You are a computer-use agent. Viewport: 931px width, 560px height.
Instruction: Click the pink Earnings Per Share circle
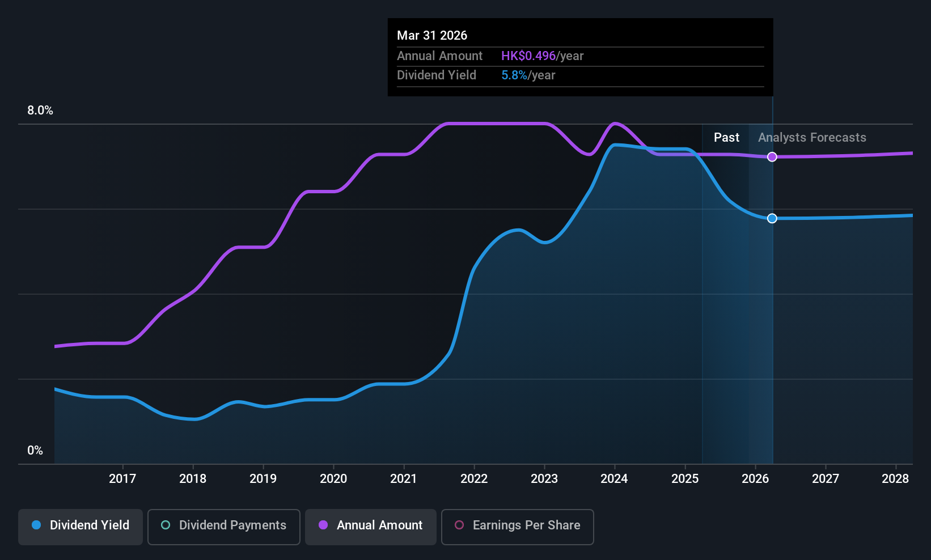(459, 525)
